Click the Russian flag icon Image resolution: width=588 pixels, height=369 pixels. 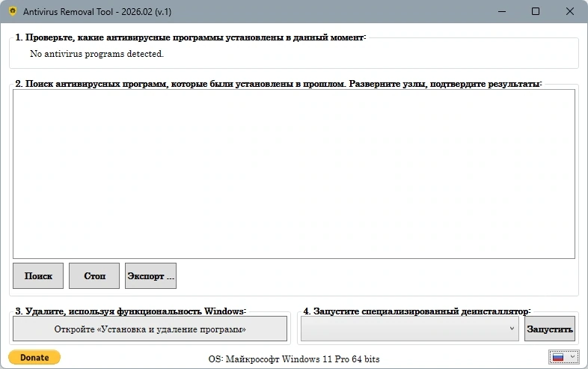coord(558,357)
